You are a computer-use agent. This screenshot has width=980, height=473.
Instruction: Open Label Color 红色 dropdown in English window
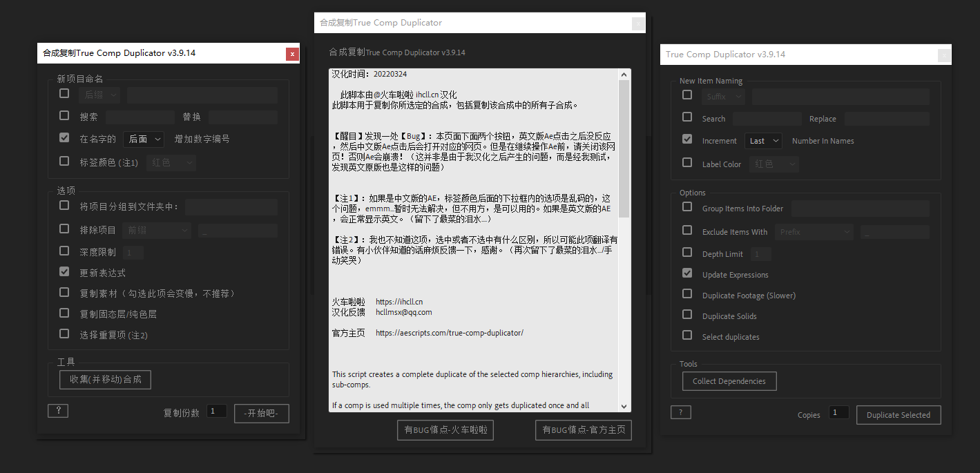click(774, 164)
